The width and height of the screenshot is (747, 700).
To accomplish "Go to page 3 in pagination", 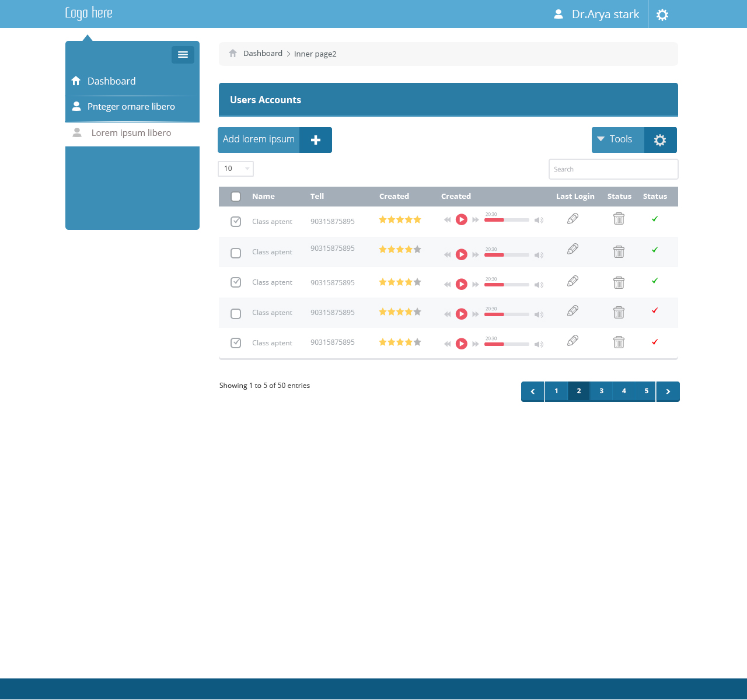I will (x=601, y=391).
